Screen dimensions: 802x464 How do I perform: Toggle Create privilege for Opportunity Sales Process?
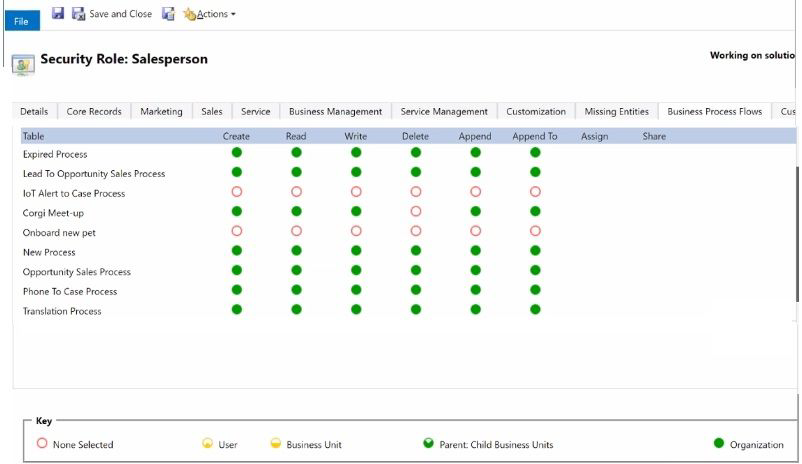click(x=237, y=271)
